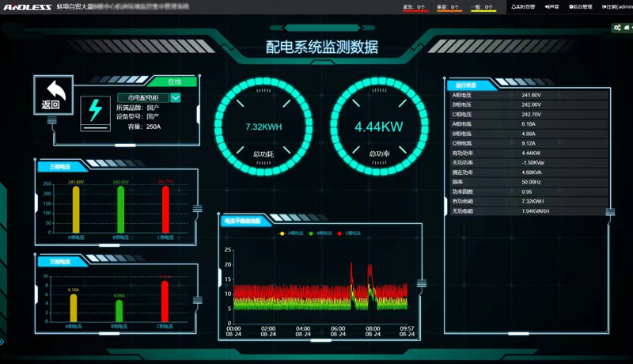The image size is (633, 364).
Task: Click the 总功耗 7.32KWH gauge
Action: (x=263, y=127)
